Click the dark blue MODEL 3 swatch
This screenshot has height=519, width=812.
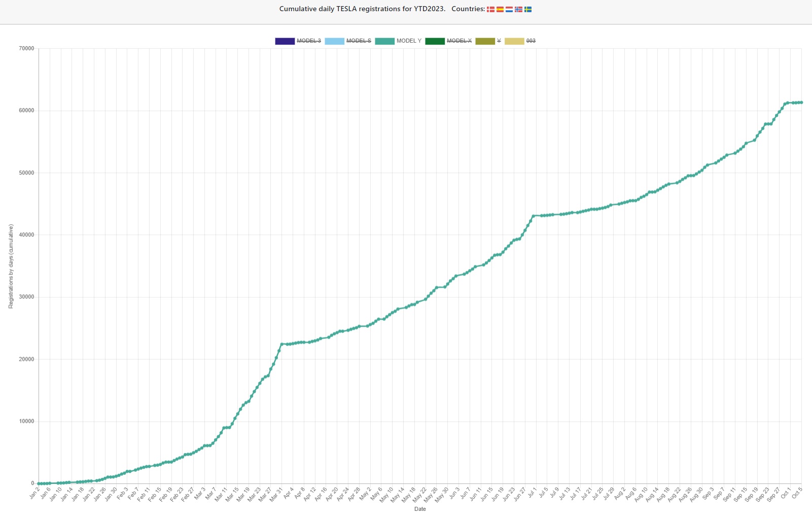(x=285, y=41)
